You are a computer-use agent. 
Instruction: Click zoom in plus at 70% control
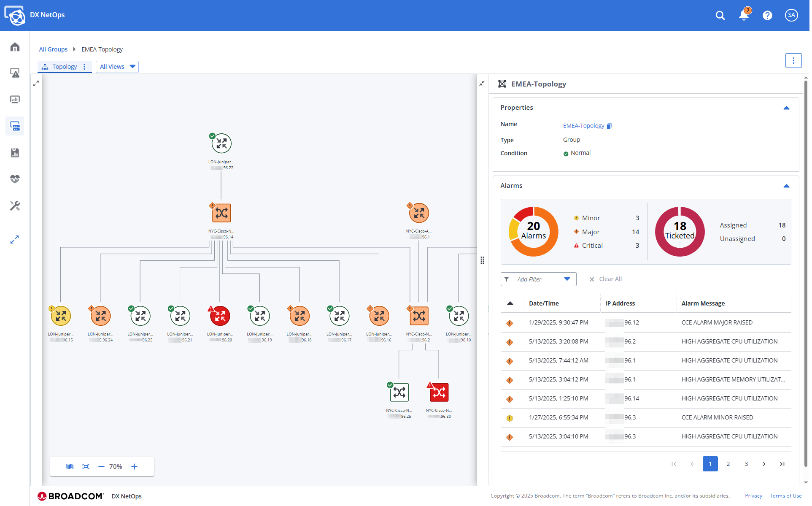134,466
